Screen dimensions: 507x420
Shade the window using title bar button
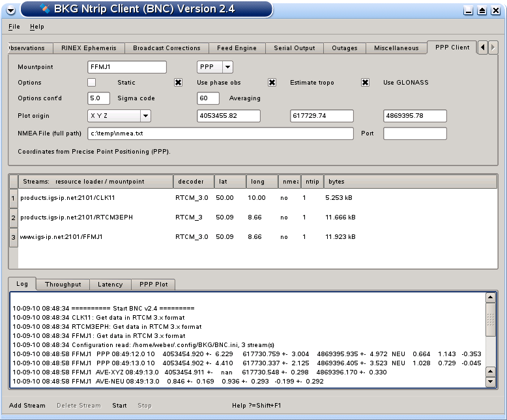click(482, 10)
